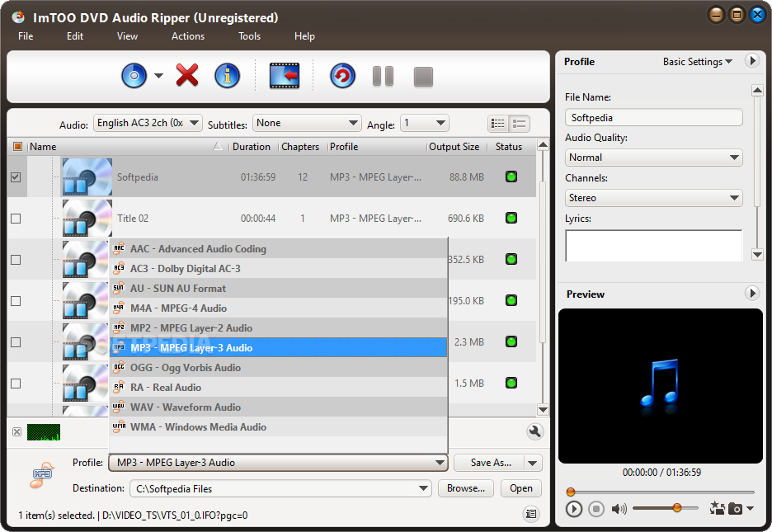Uncheck the Softpedia title checkbox
Screen dimensions: 772x532
click(x=16, y=177)
